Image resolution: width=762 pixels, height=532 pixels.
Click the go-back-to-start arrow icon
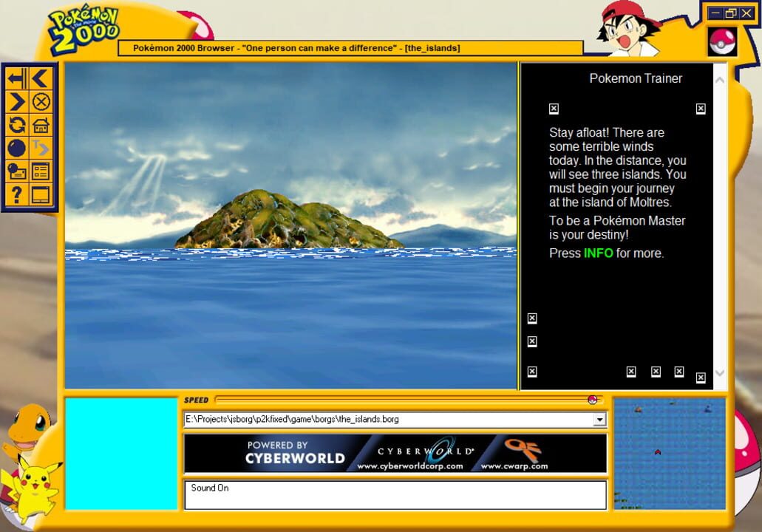click(18, 78)
